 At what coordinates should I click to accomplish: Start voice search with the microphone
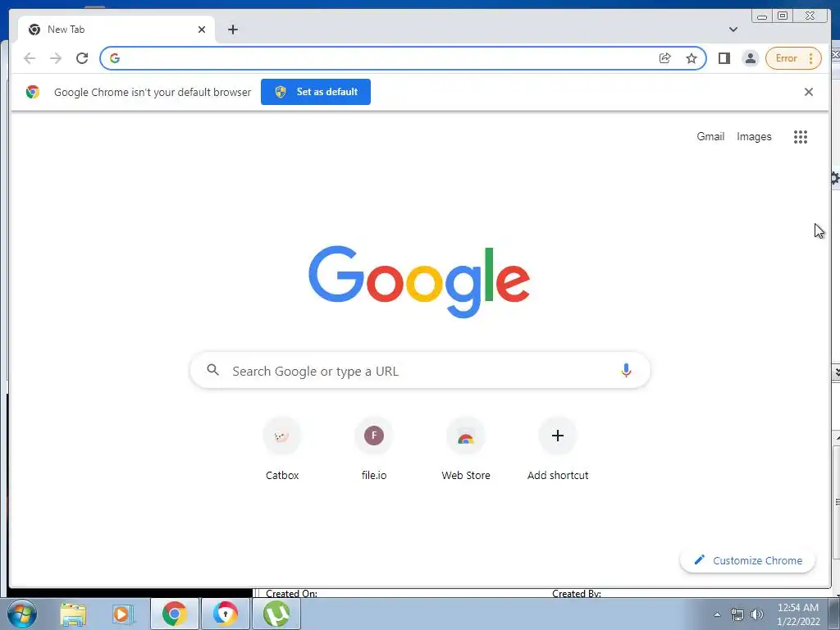626,370
